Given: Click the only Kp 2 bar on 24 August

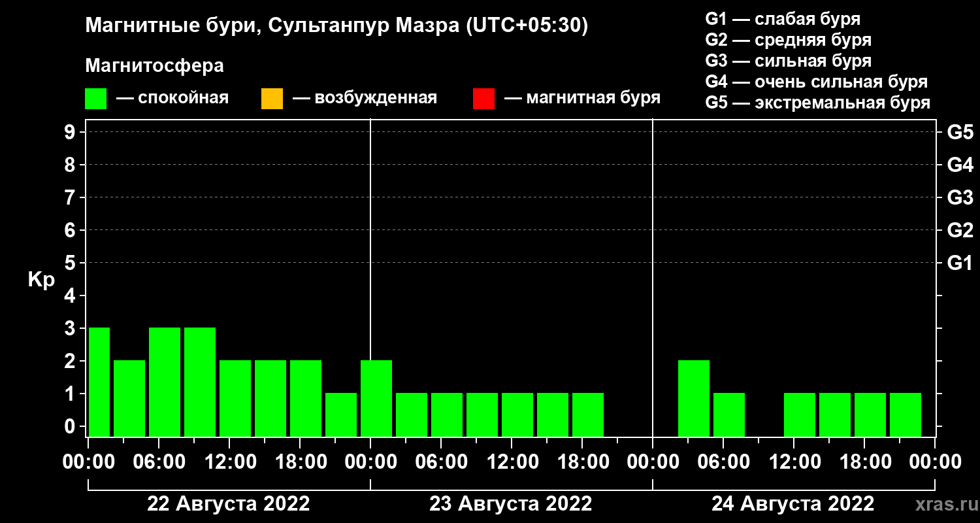Looking at the screenshot, I should pyautogui.click(x=694, y=398).
